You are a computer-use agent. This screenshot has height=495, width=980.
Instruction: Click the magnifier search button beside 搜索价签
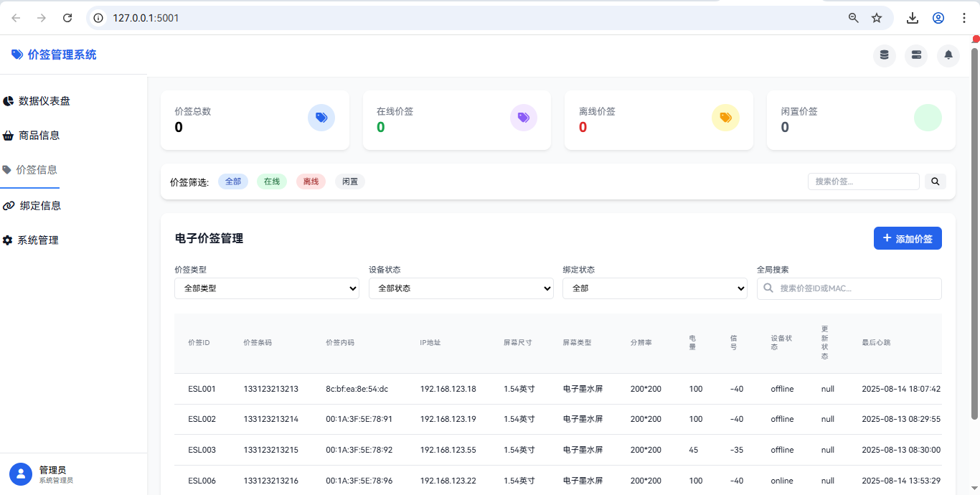pos(936,181)
